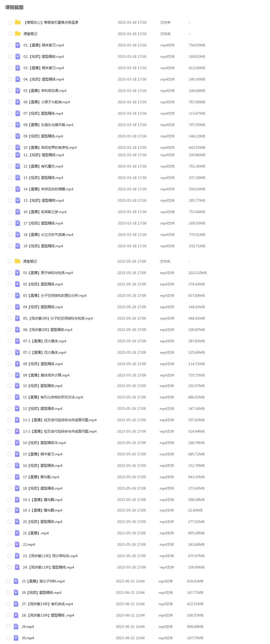The height and width of the screenshot is (644, 270).
Task: Click the video icon of 12 有机魔方.mp4
Action: [x=18, y=166]
